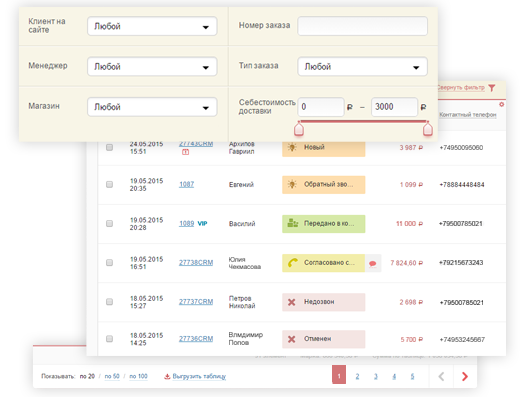Click the red filter funnel icon
524x397 pixels.
coord(492,88)
